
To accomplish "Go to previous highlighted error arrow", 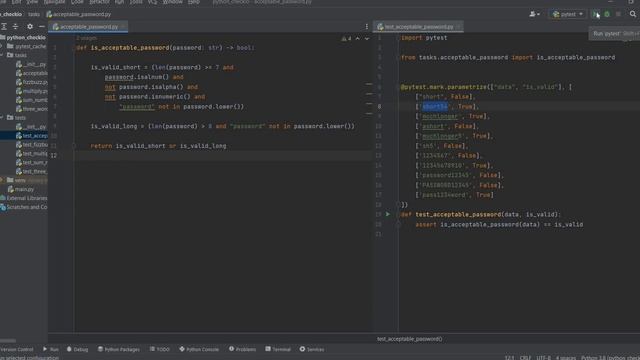I will pyautogui.click(x=358, y=38).
